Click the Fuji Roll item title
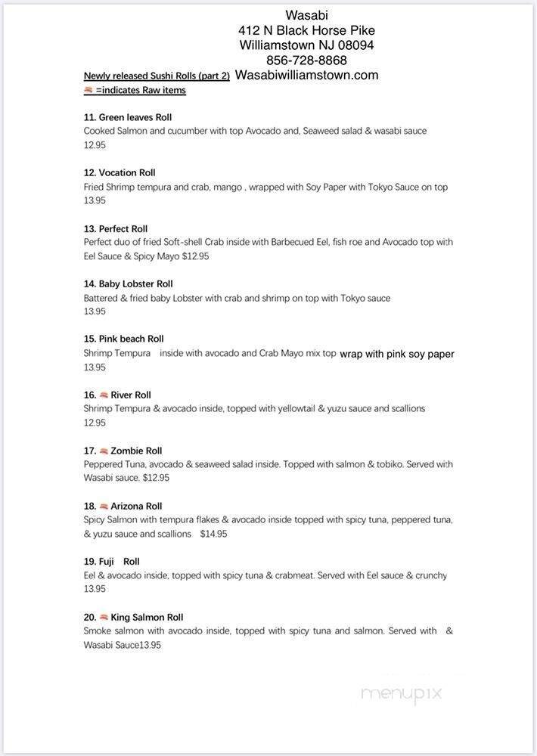 tap(112, 562)
